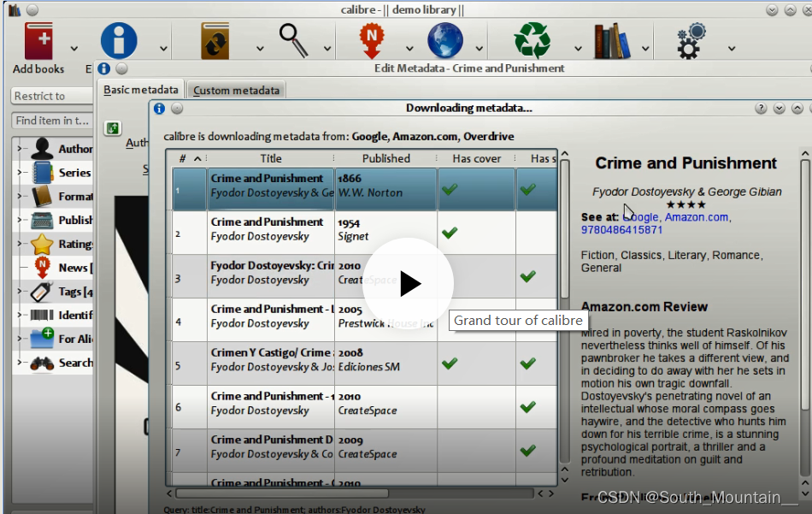Expand the Tags tree node
The image size is (812, 514).
click(x=20, y=292)
